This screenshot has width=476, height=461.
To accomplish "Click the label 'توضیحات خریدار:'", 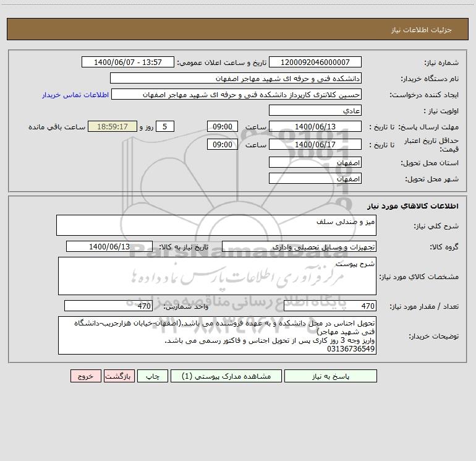I will click(x=433, y=336).
